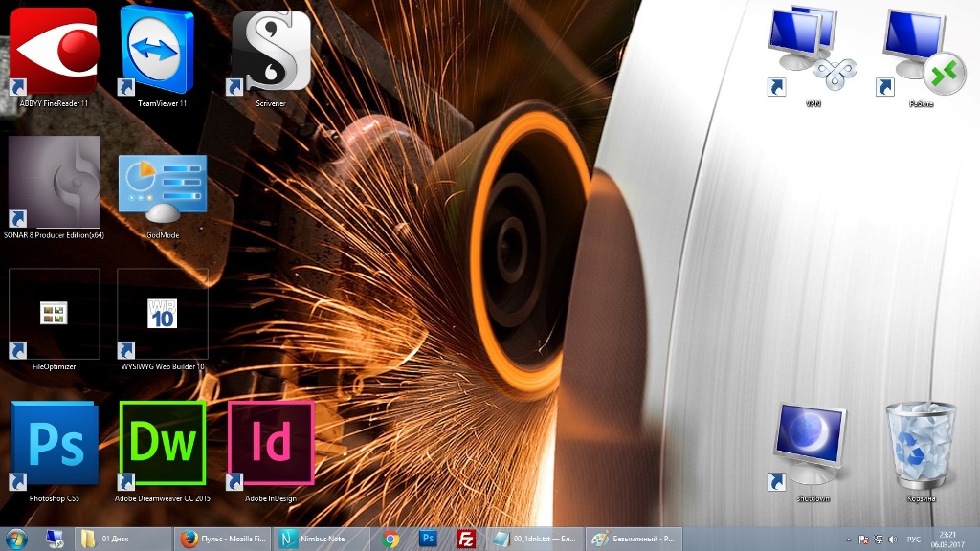Open ABBYY FineReader 11 desktop shortcut
This screenshot has width=980, height=551.
pyautogui.click(x=54, y=52)
